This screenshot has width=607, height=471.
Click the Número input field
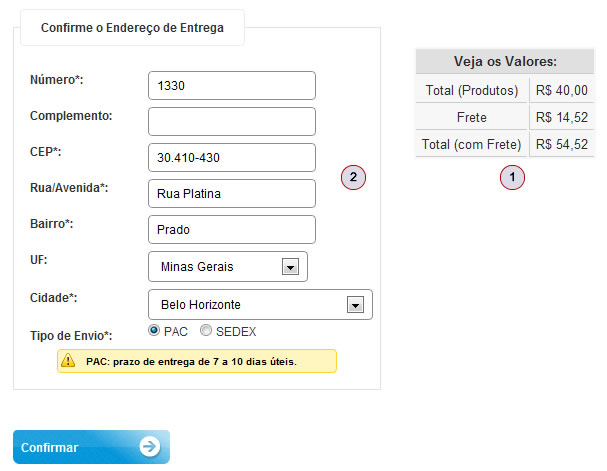[x=231, y=86]
